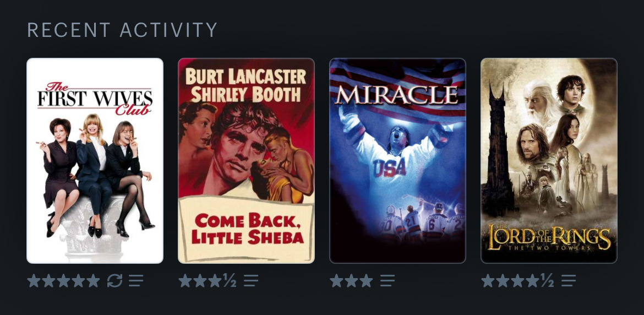Click the five-star rating under First Wives Club
Viewport: 644px width, 315px height.
[x=64, y=281]
